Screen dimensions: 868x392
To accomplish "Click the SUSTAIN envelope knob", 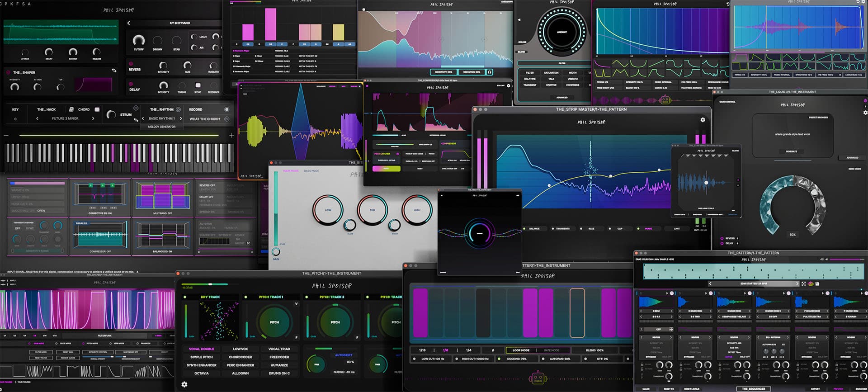I will coord(73,52).
